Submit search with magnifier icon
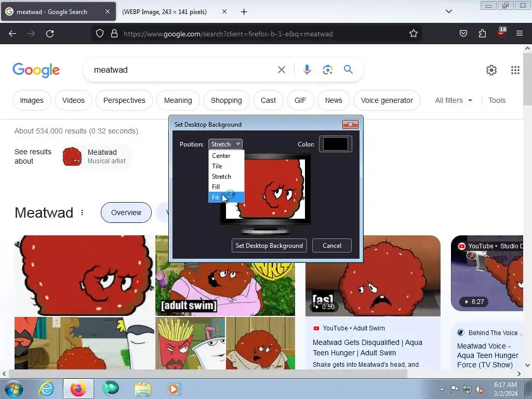 (x=348, y=70)
